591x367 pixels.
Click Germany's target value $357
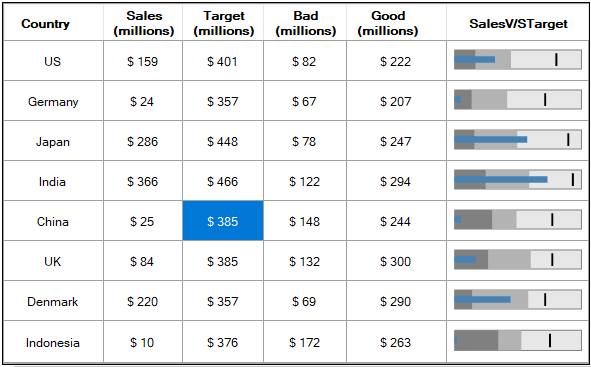pyautogui.click(x=223, y=101)
